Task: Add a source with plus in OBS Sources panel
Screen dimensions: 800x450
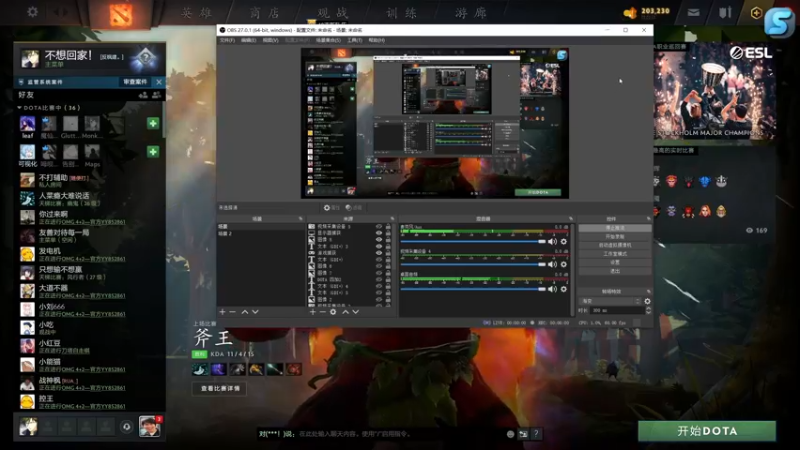Action: [x=312, y=312]
